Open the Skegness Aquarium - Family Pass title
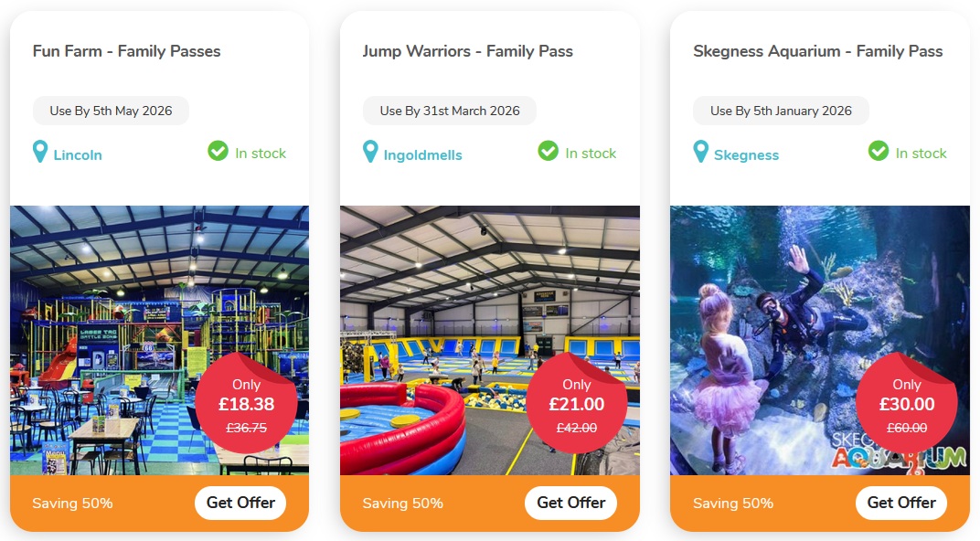This screenshot has height=541, width=980. (817, 51)
